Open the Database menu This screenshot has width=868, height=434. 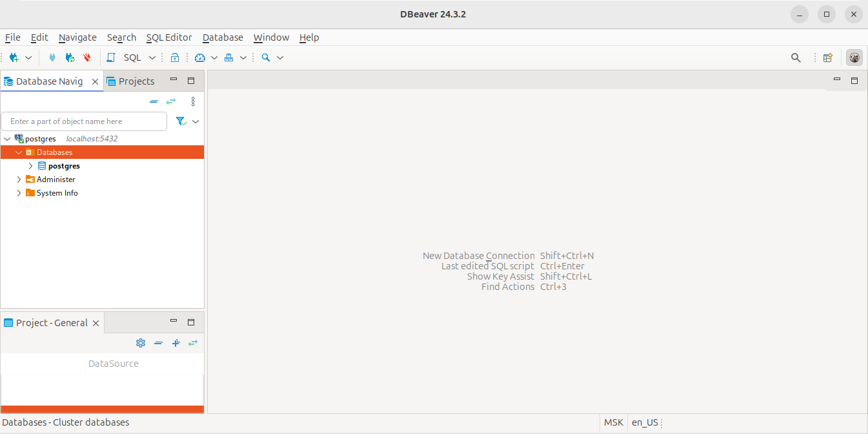point(223,37)
